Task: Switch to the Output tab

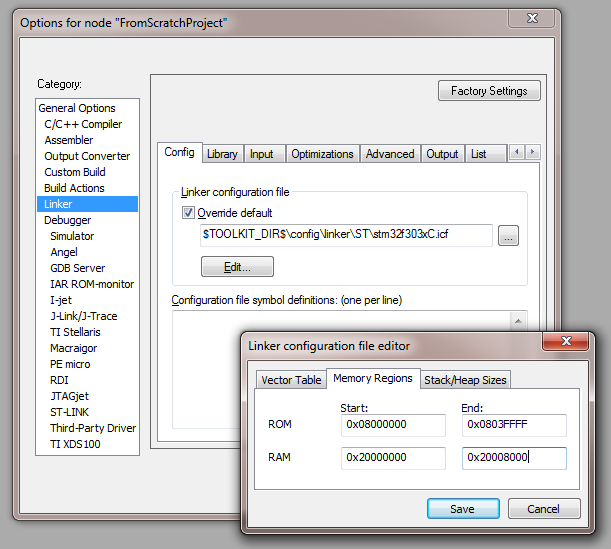Action: (442, 154)
